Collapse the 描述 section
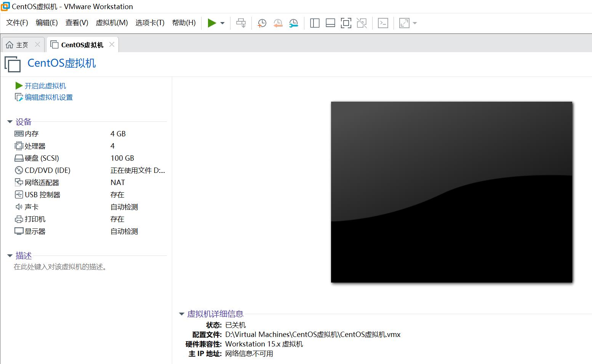 (x=10, y=256)
